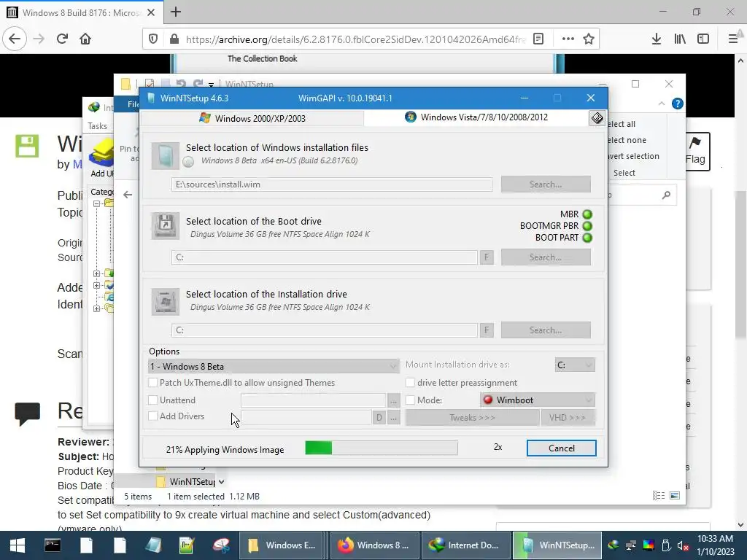
Task: Select the Windows 8 Build 8176 Firefox tab
Action: coord(82,12)
